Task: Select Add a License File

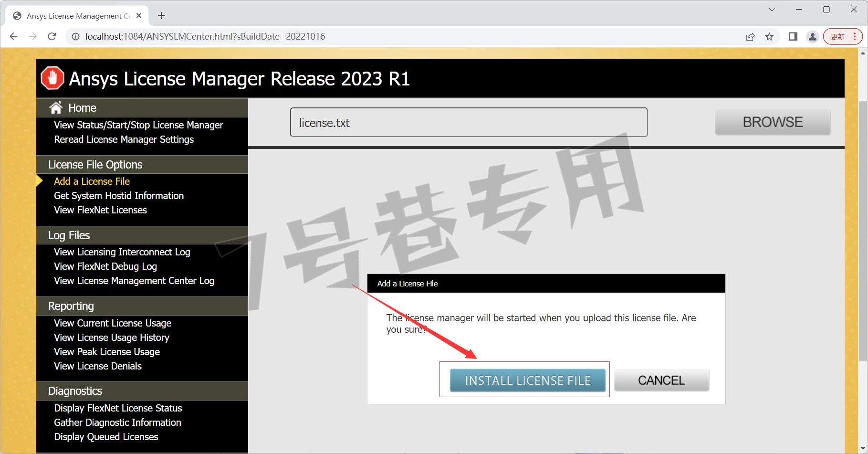Action: (x=92, y=181)
